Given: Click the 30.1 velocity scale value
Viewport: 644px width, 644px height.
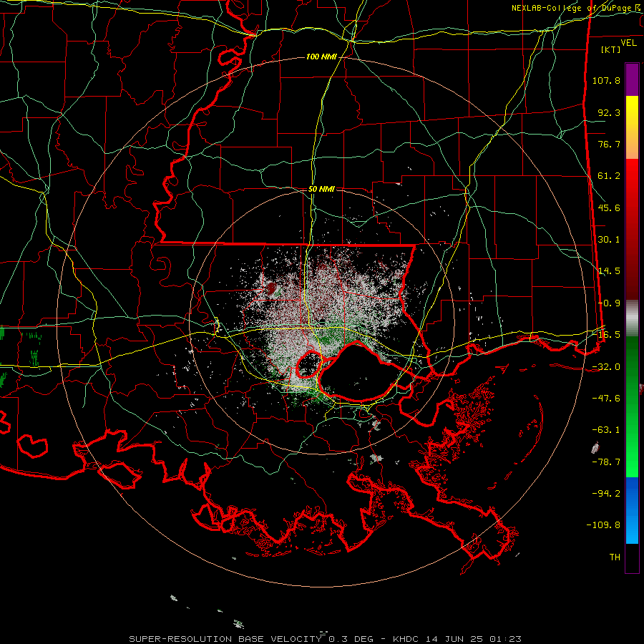Looking at the screenshot, I should 609,240.
